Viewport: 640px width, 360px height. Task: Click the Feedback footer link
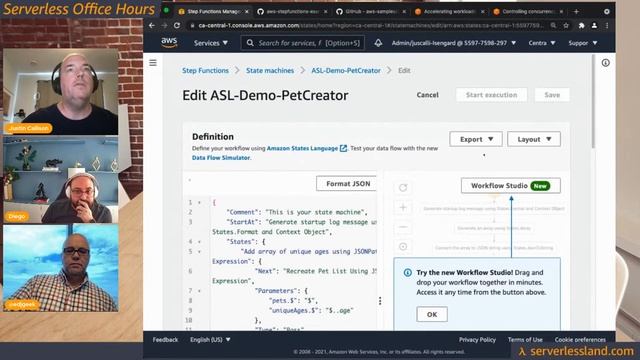tap(165, 340)
